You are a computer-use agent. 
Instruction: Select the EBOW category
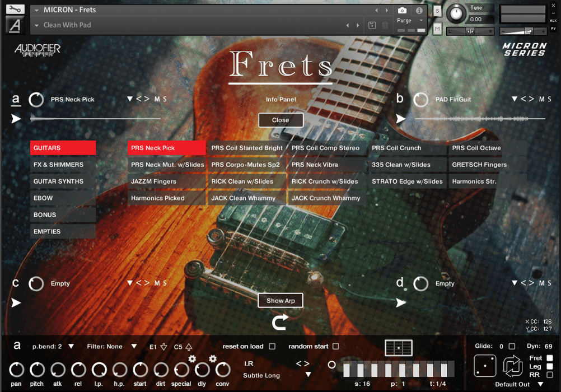pos(63,198)
